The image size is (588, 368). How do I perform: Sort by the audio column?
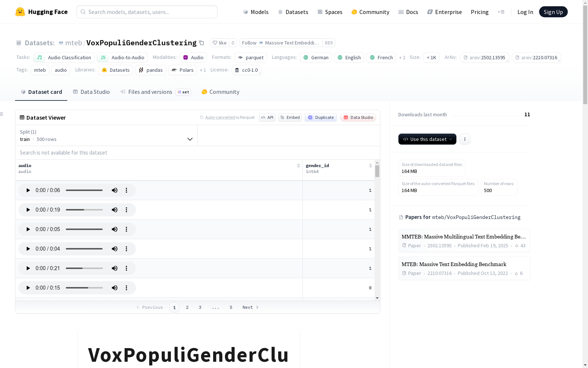pyautogui.click(x=298, y=166)
